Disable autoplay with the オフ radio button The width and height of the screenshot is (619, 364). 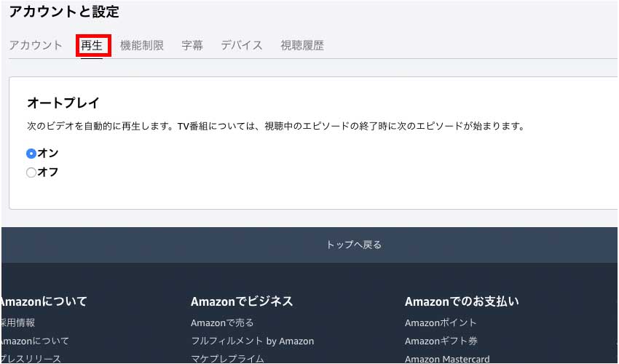[31, 173]
